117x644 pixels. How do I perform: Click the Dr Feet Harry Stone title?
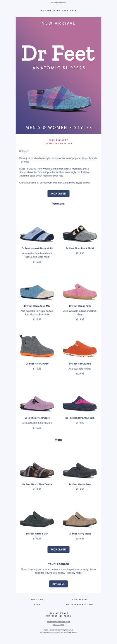[x=80, y=534]
